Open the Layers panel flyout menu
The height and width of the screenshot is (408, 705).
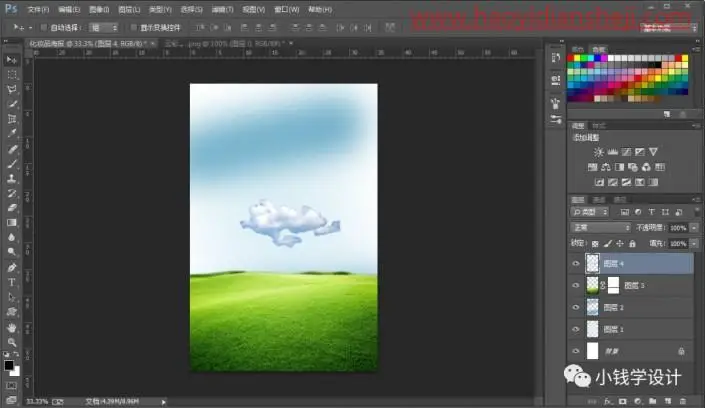tap(696, 199)
